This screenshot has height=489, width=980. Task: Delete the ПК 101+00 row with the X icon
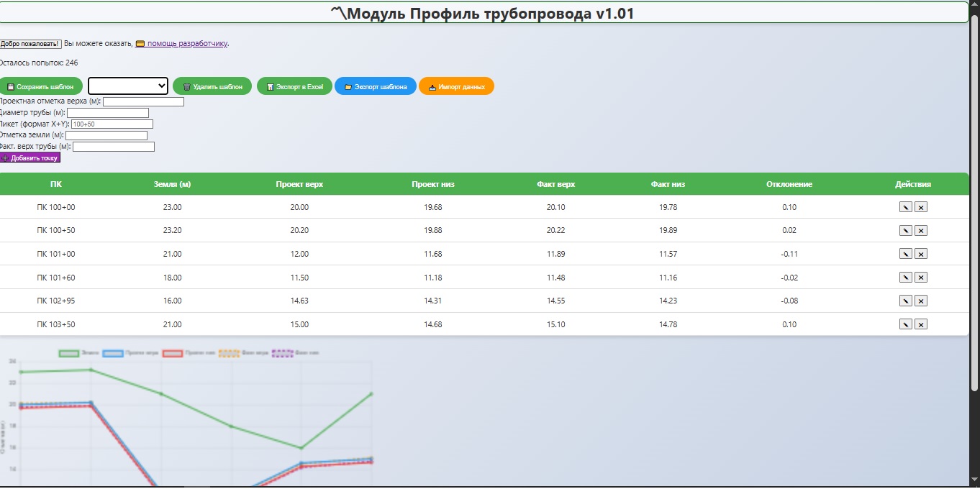(x=920, y=254)
